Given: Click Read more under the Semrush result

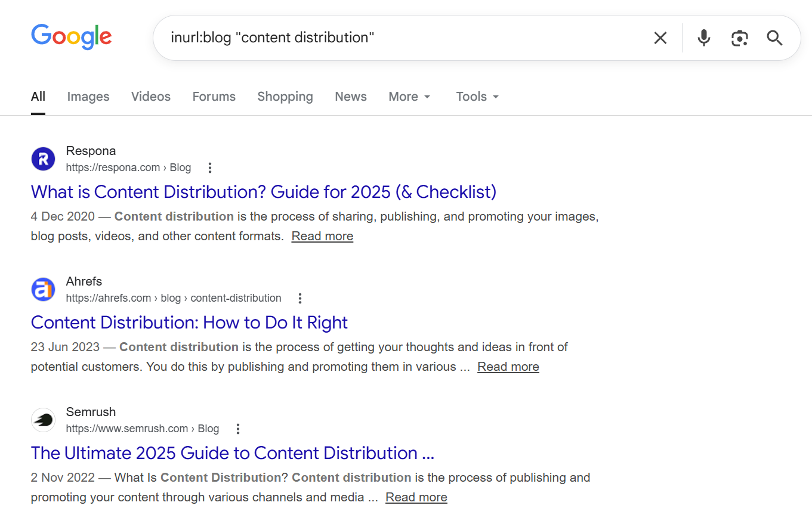Looking at the screenshot, I should (416, 497).
